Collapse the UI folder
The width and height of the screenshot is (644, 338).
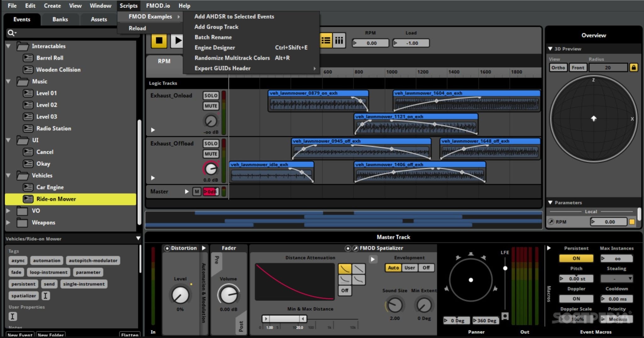[x=8, y=140]
